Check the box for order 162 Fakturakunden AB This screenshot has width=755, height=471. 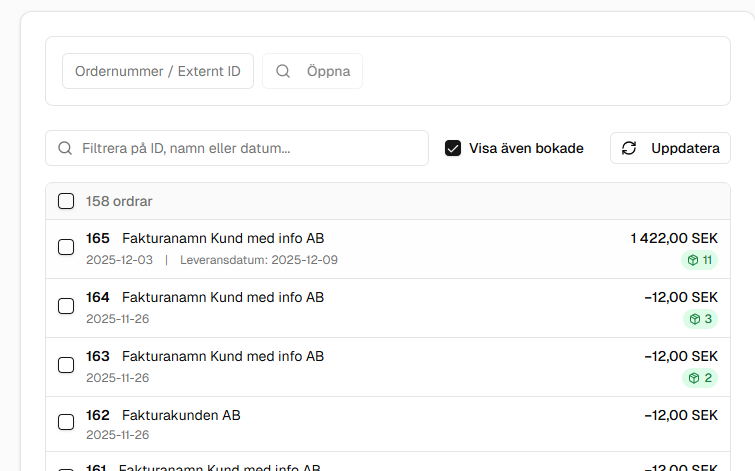point(66,422)
